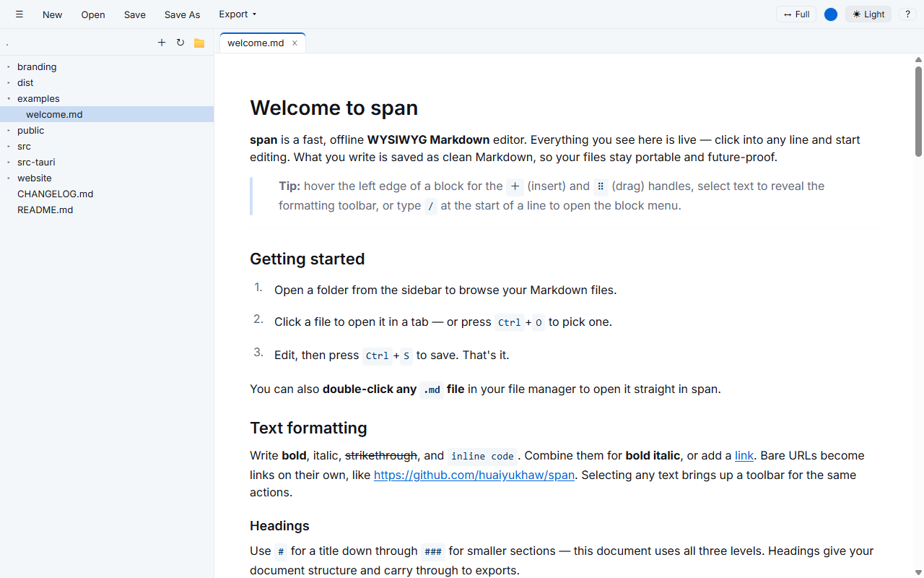Viewport: 924px width, 578px height.
Task: Expand the dist folder arrow
Action: pos(9,82)
